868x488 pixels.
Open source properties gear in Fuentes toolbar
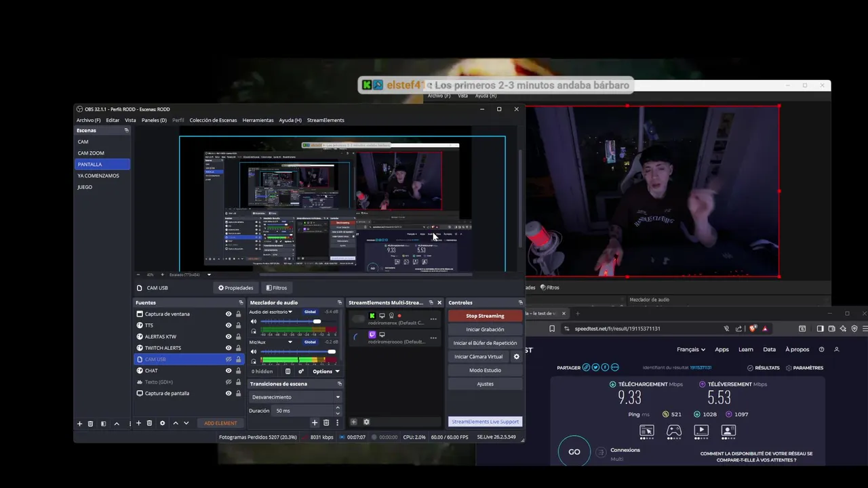(x=162, y=423)
